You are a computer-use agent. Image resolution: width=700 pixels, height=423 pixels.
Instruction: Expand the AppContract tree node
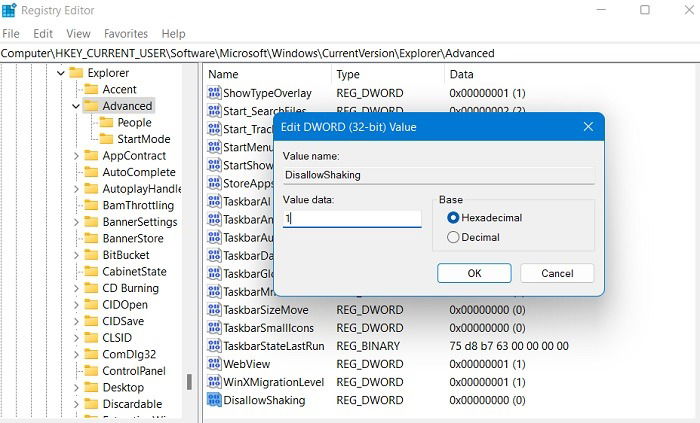tap(76, 156)
